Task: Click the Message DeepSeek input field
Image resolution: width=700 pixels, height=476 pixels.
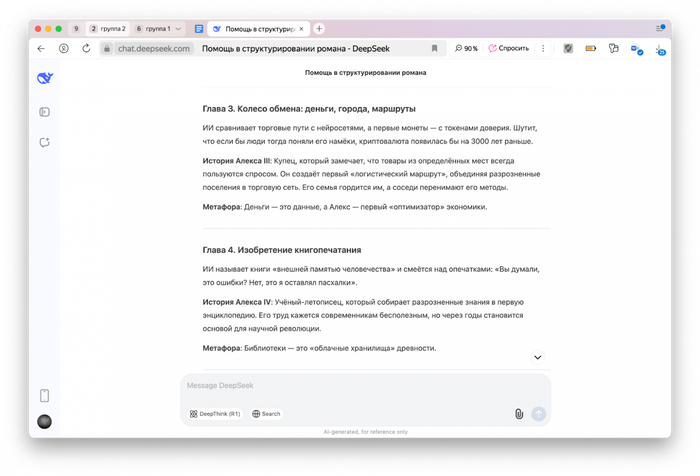Action: coord(365,386)
